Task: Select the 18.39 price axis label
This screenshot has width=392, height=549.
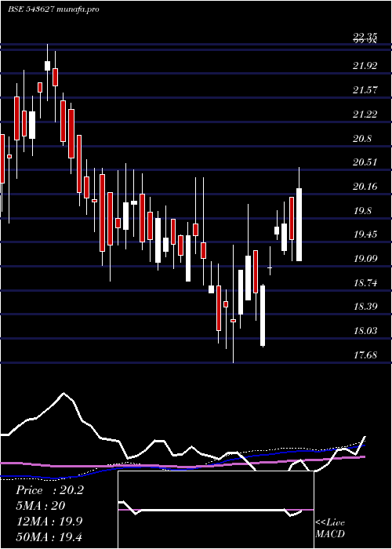Action: click(365, 307)
